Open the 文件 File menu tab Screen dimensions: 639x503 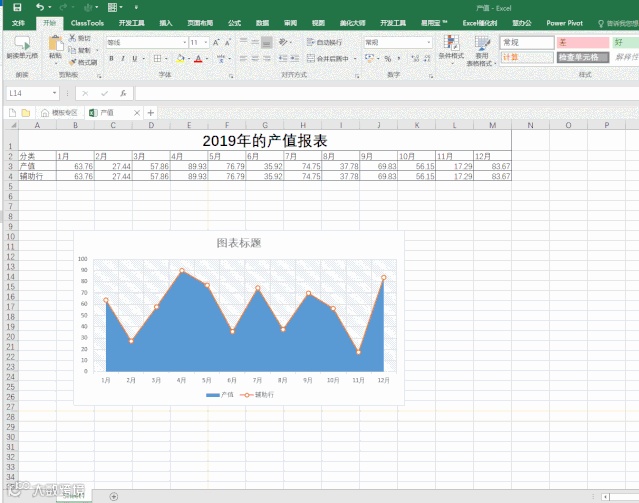click(x=18, y=23)
